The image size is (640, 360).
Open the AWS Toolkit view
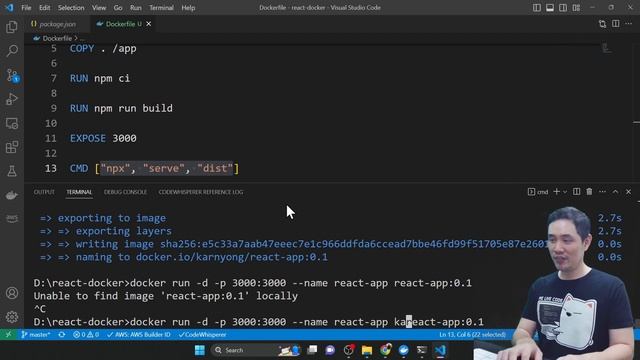[12, 219]
